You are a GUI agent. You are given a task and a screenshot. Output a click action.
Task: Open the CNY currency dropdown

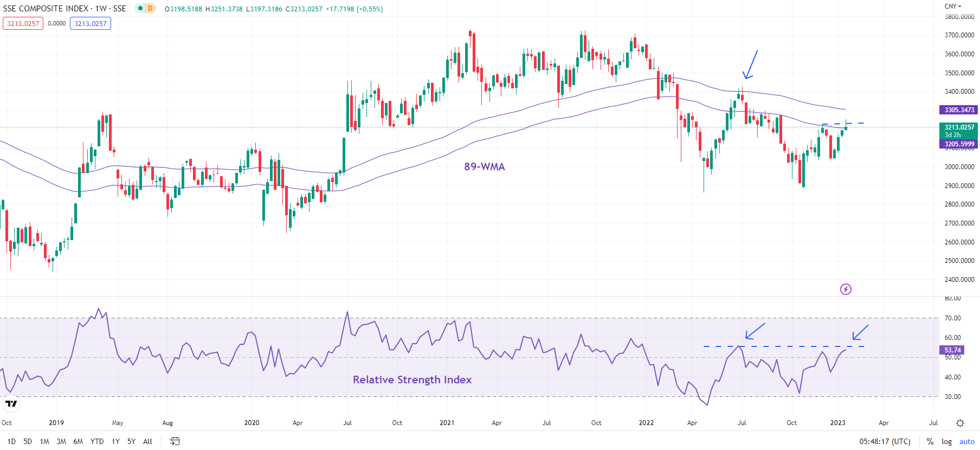click(x=952, y=7)
